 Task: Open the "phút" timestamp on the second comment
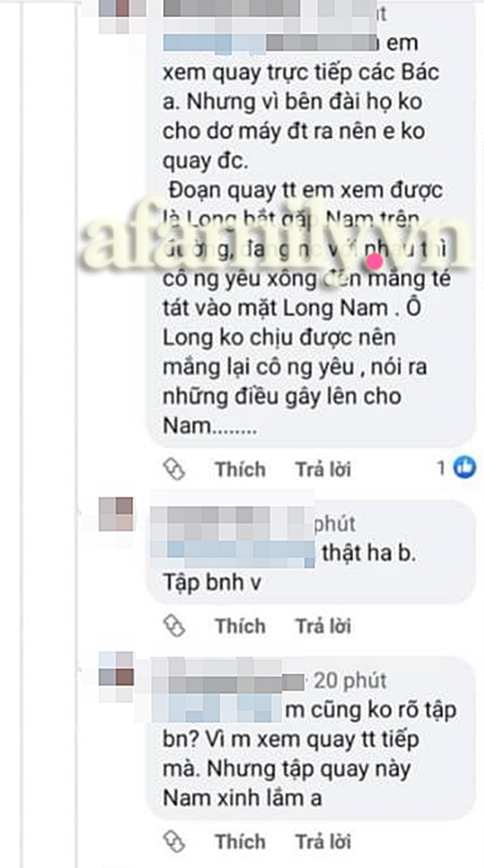point(335,524)
